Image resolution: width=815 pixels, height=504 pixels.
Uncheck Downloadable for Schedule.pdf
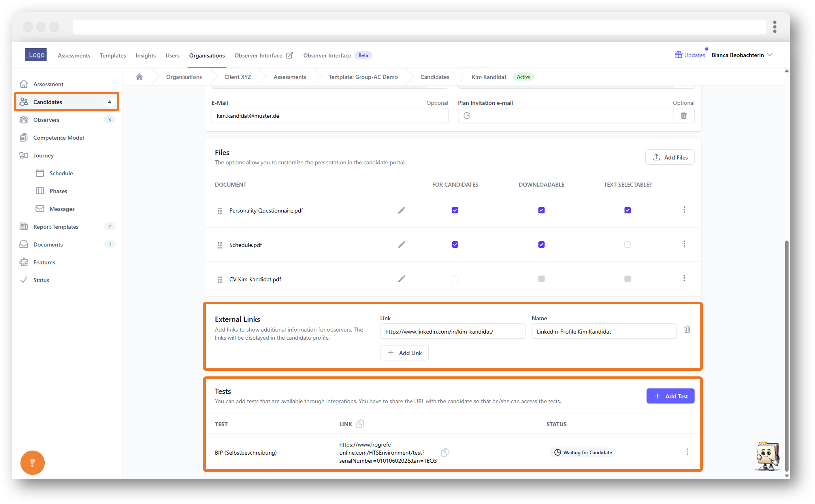pos(541,245)
